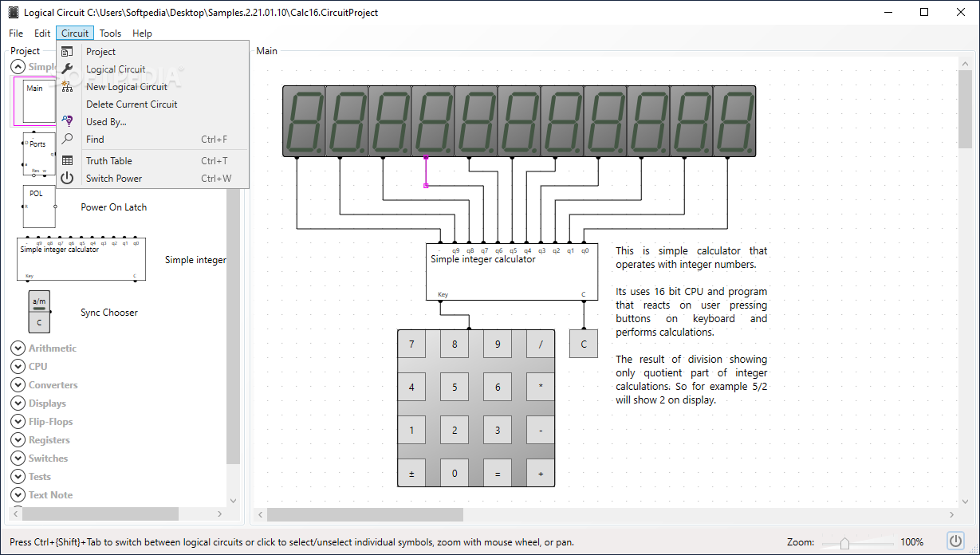Click keypad button 6
The width and height of the screenshot is (980, 555).
coord(498,388)
